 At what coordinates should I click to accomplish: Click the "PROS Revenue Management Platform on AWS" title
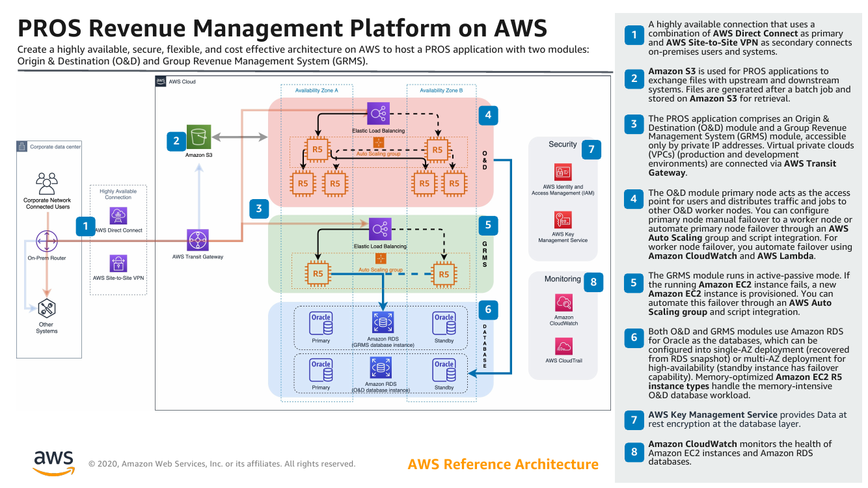pyautogui.click(x=282, y=29)
